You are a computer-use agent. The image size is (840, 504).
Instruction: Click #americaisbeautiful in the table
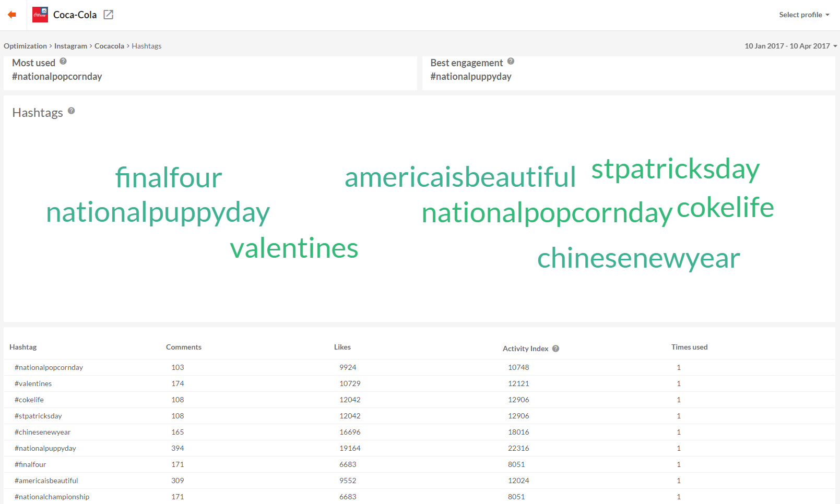(x=46, y=481)
